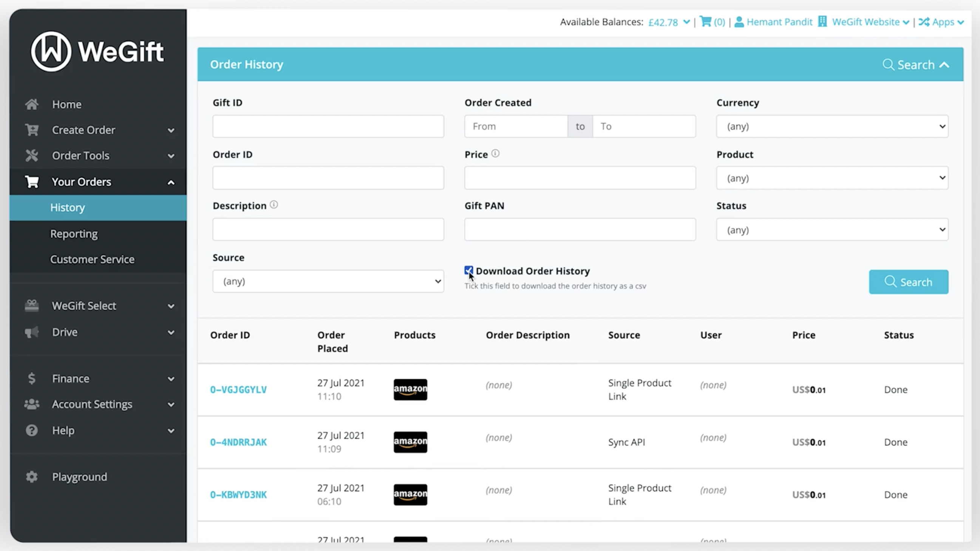Click the Price info icon
980x551 pixels.
pos(495,154)
